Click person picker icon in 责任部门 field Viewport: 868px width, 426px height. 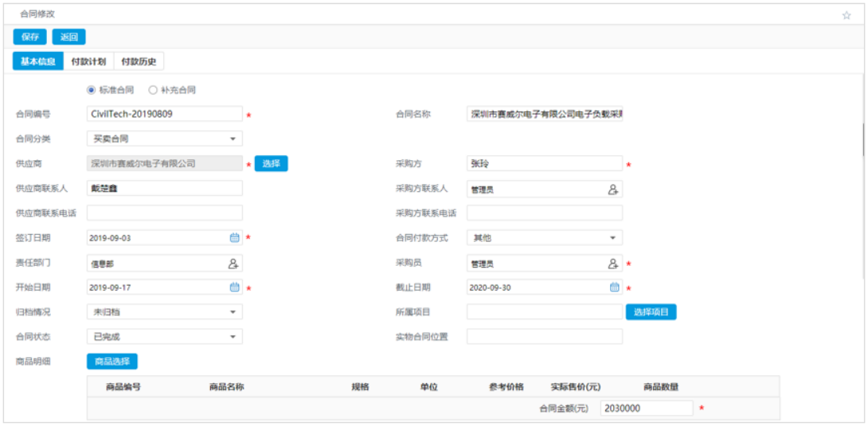[233, 263]
